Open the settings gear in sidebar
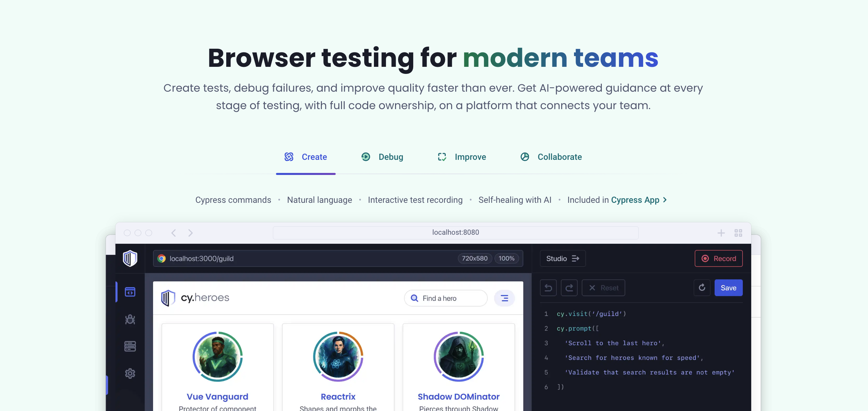Image resolution: width=868 pixels, height=411 pixels. coord(130,374)
